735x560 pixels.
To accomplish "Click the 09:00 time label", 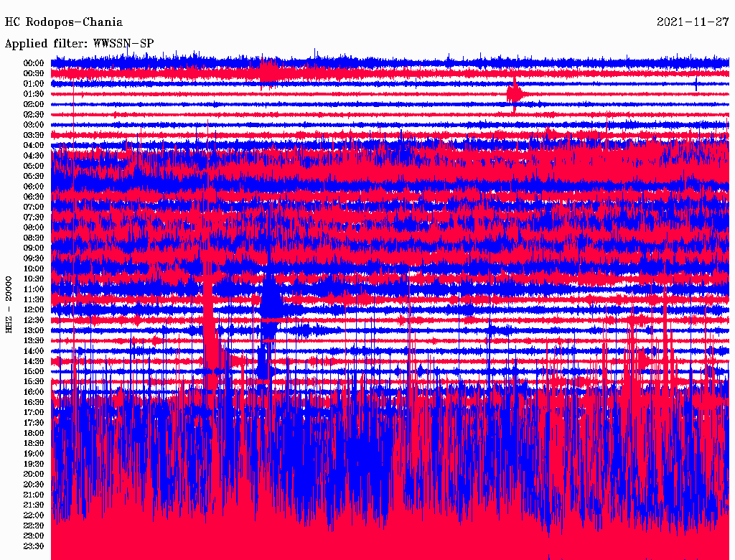I will (x=34, y=248).
